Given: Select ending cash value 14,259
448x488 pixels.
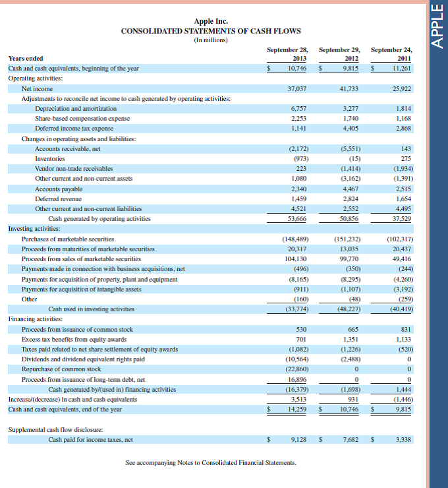Looking at the screenshot, I should pos(297,410).
